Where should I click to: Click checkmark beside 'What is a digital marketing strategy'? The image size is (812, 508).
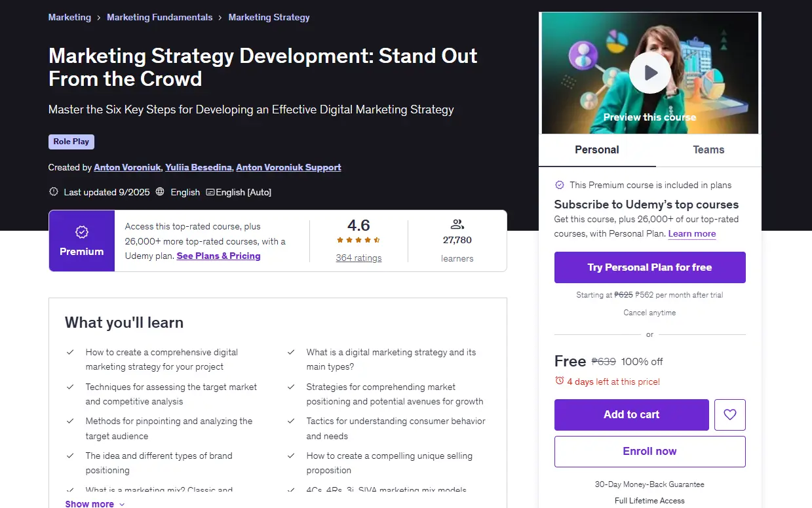pos(291,352)
